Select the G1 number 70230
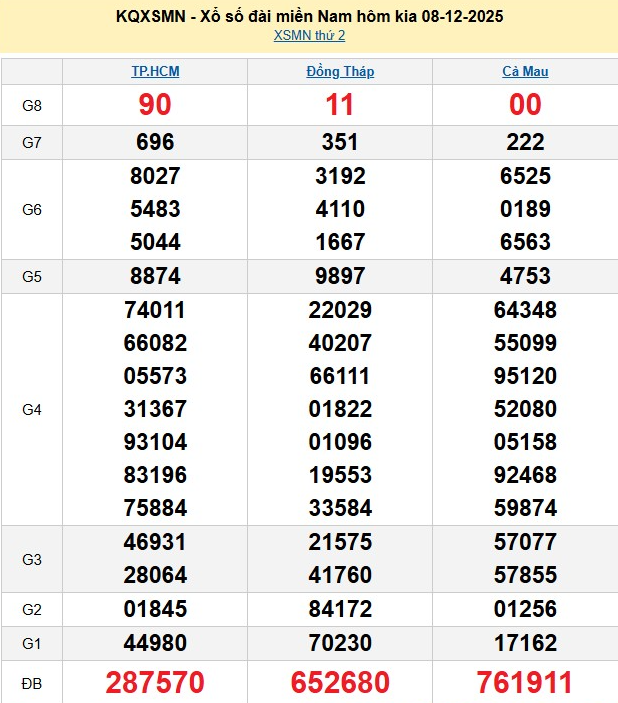 [340, 643]
